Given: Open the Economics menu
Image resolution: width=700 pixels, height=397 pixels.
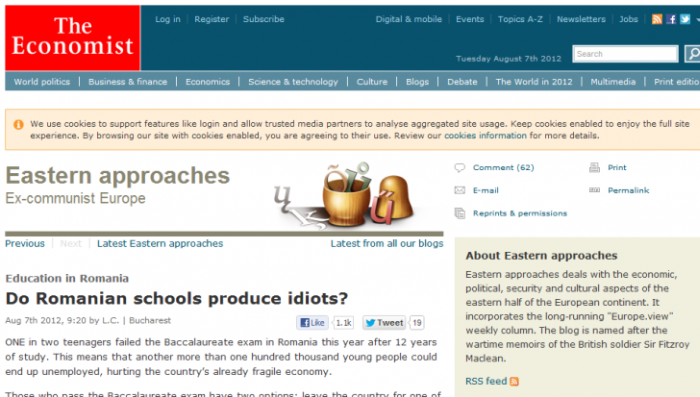Looking at the screenshot, I should [x=208, y=82].
